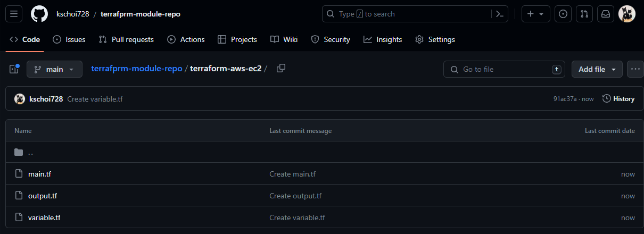Open the main.tf file

click(39, 174)
